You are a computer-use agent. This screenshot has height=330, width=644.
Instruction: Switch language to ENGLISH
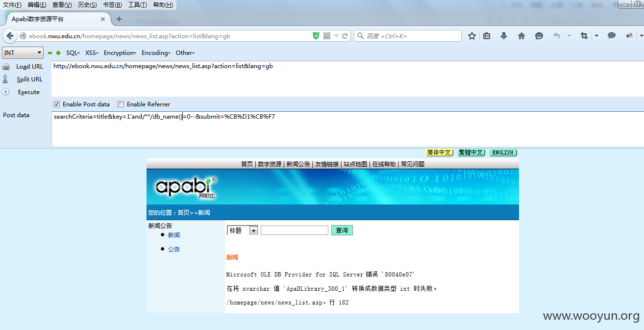503,152
